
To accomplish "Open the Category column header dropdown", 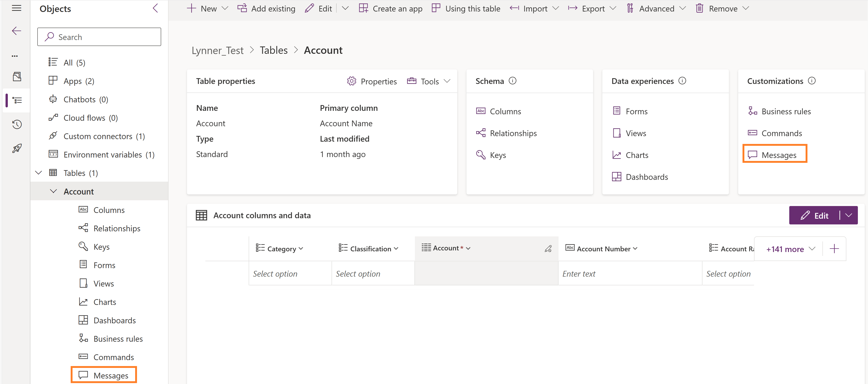I will click(x=301, y=249).
